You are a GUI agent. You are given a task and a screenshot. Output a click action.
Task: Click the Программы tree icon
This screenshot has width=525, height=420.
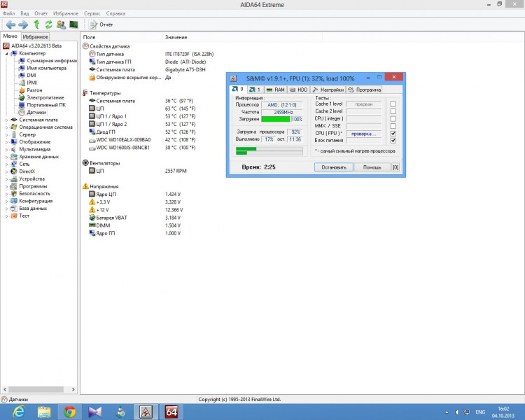(14, 186)
